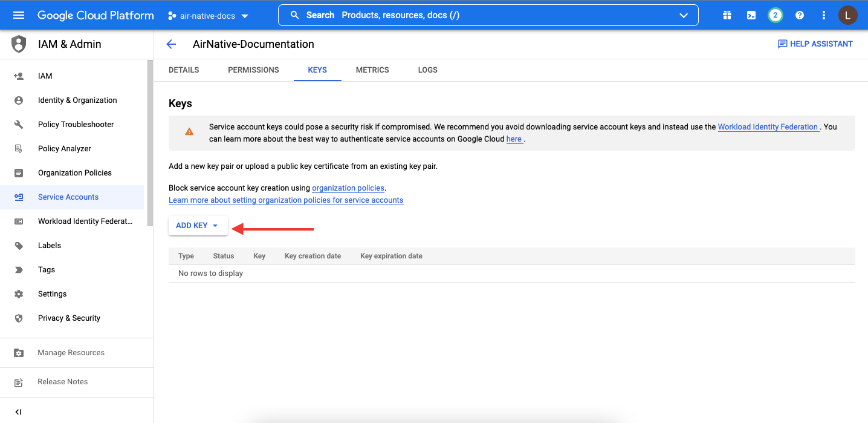Open the main navigation hamburger menu

(19, 15)
